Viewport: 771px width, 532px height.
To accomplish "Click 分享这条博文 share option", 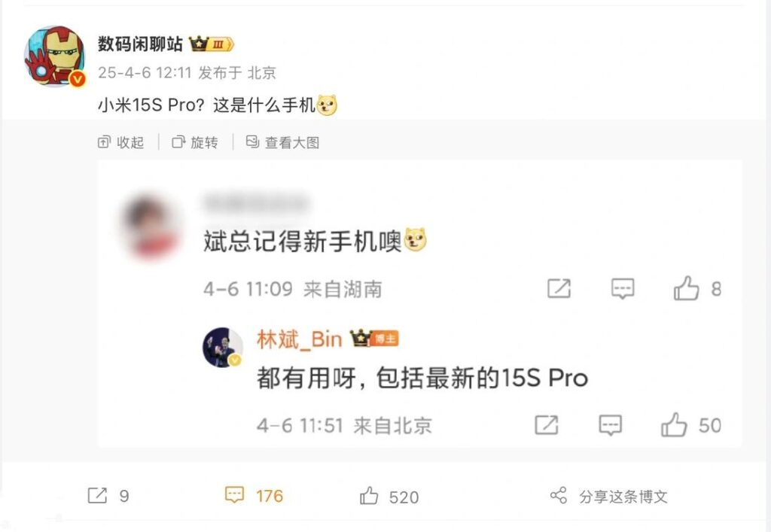I will [608, 496].
